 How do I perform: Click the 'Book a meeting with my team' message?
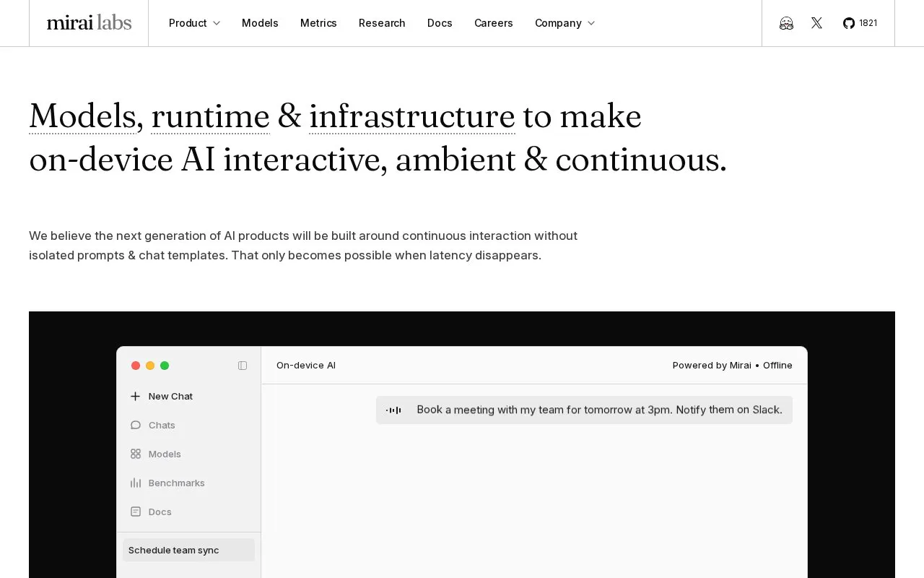(584, 410)
